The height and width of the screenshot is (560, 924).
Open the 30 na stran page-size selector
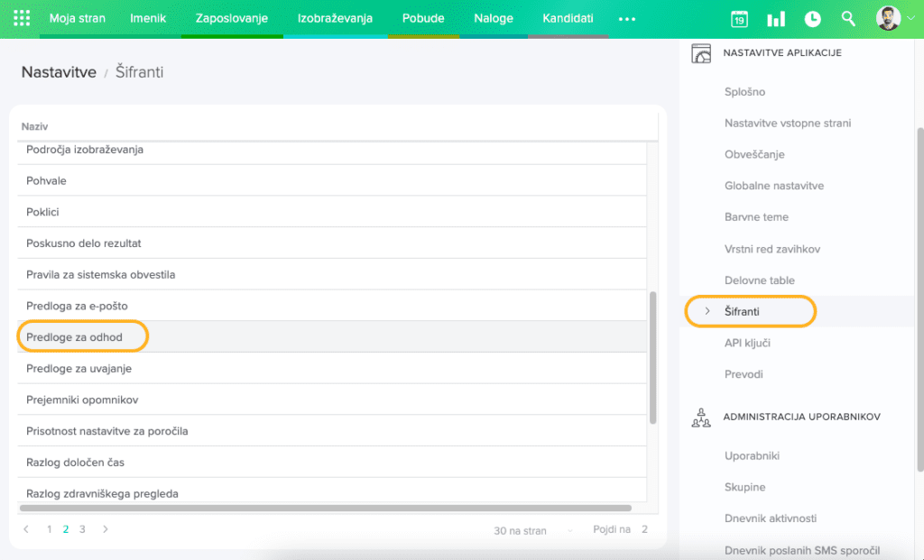[x=520, y=530]
